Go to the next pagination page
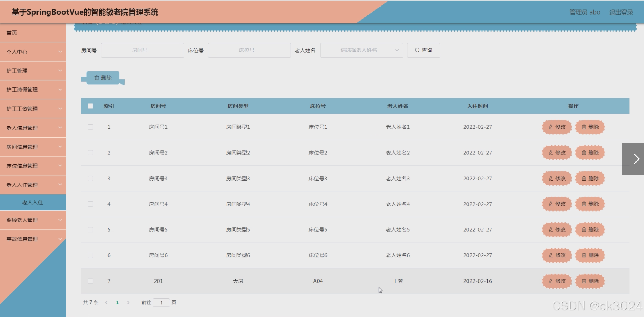This screenshot has height=317, width=644. (128, 302)
